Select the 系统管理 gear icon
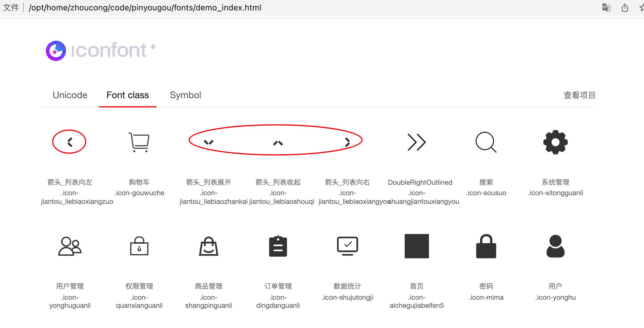Image resolution: width=644 pixels, height=328 pixels. coord(555,142)
